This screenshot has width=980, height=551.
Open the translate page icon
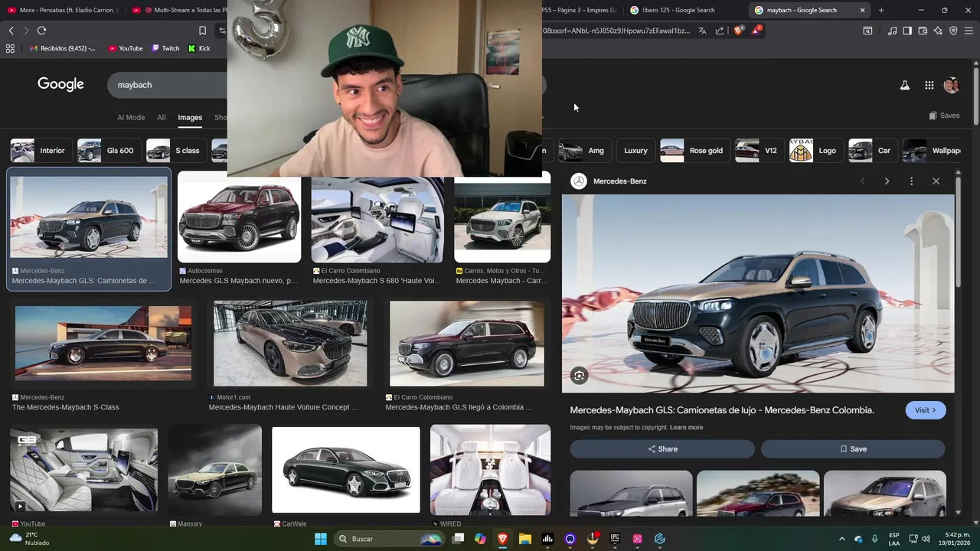tap(702, 31)
